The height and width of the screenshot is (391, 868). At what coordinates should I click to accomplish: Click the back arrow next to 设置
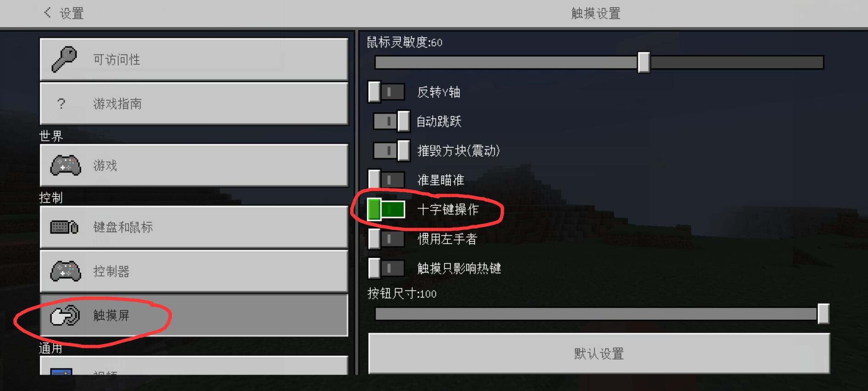point(47,13)
